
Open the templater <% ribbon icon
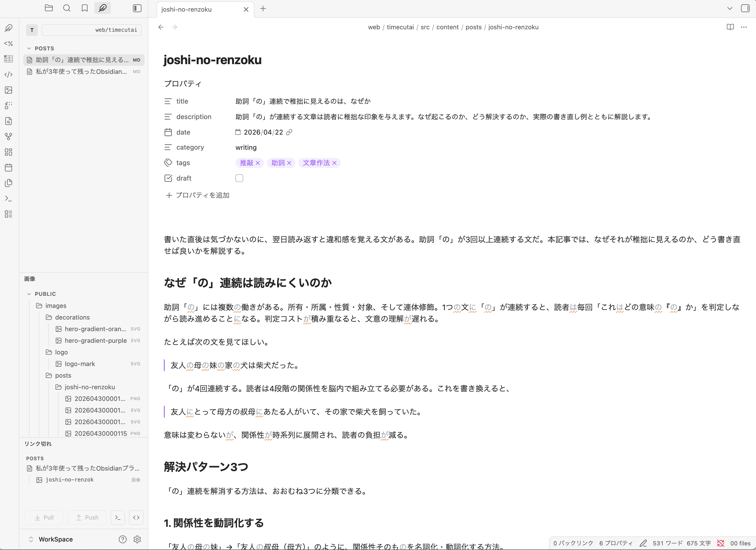9,43
